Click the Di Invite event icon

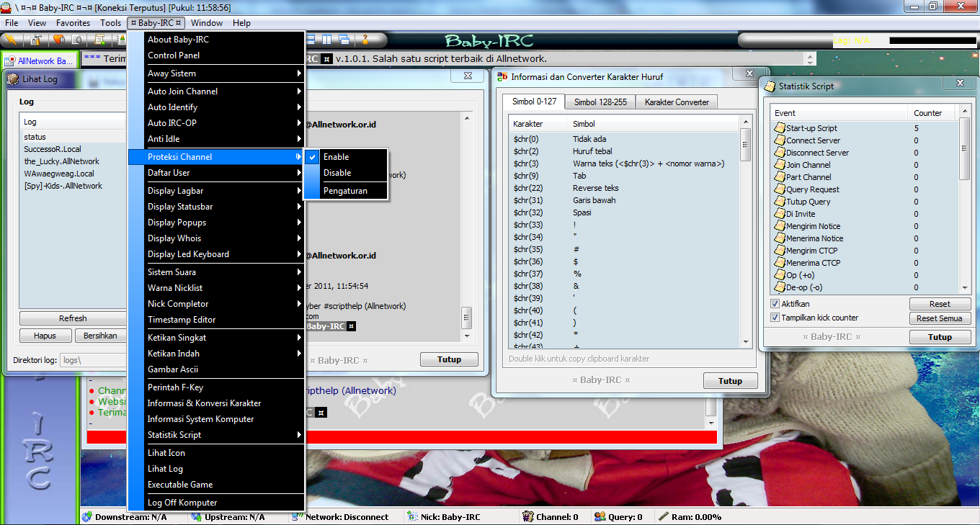pyautogui.click(x=779, y=214)
